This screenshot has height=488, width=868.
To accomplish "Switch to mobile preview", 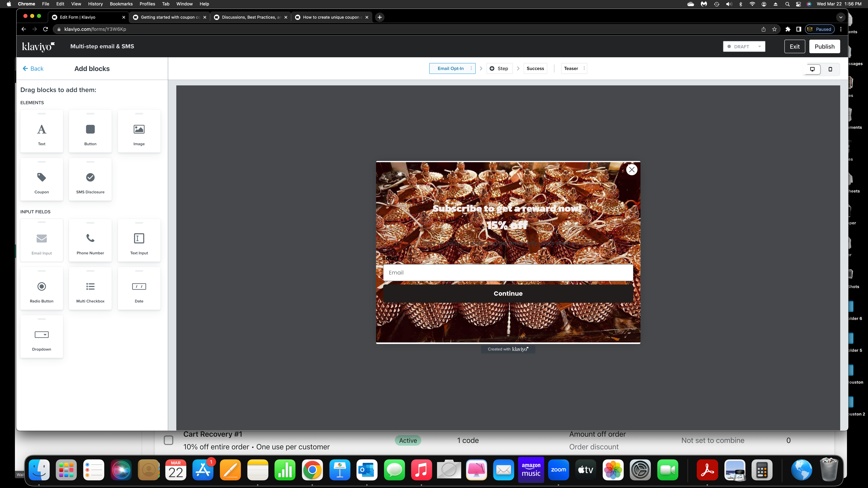I will 830,69.
